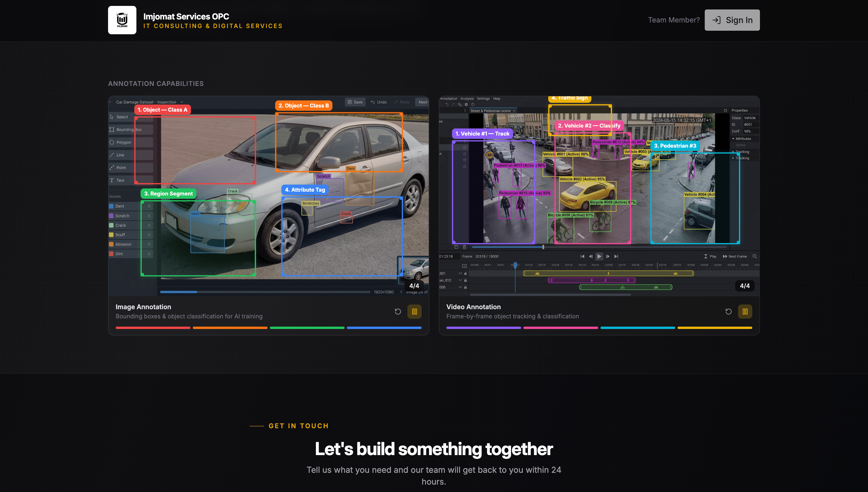
Task: Open the three-dot menu beside the scene tab
Action: click(465, 110)
